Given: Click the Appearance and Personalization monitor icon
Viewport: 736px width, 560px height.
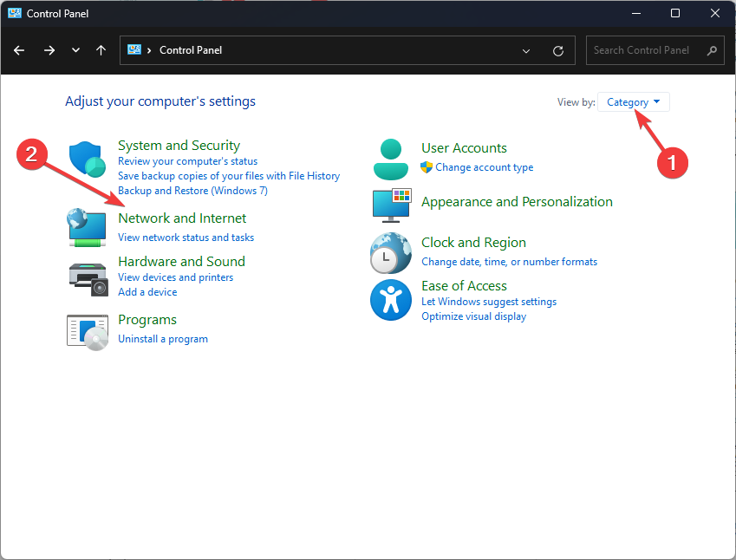Looking at the screenshot, I should coord(391,205).
